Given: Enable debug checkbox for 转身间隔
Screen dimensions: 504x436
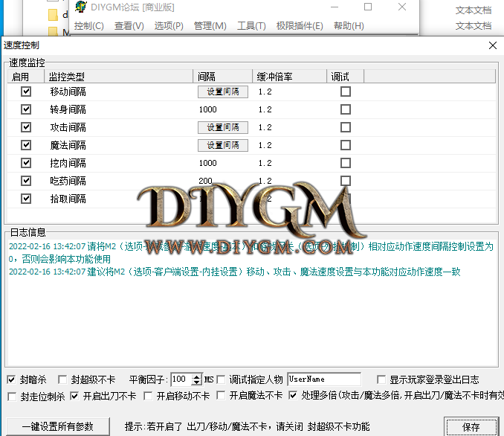Looking at the screenshot, I should pos(346,109).
